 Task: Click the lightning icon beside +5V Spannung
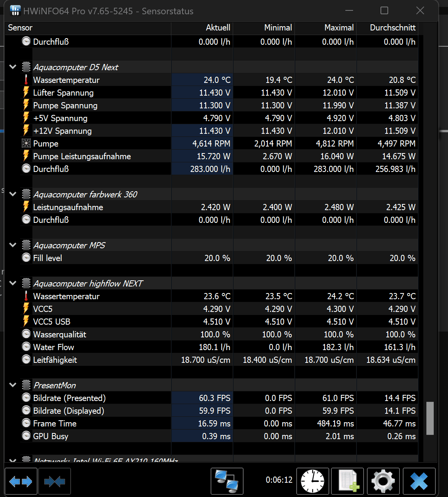[x=26, y=118]
